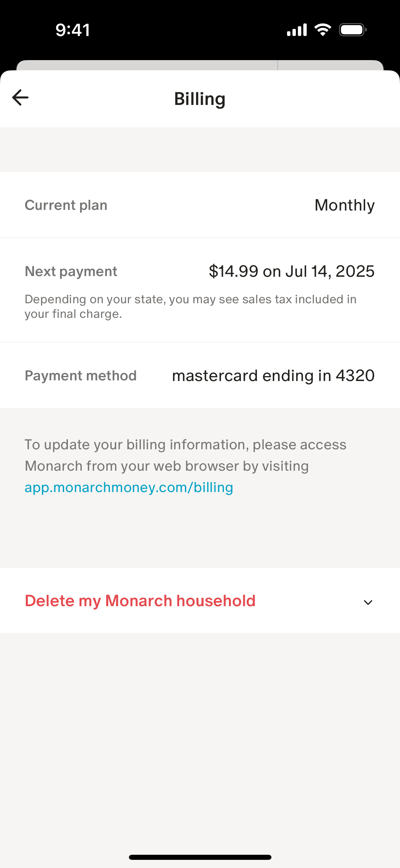Viewport: 400px width, 868px height.
Task: Tap the cellular signal bars icon
Action: pyautogui.click(x=297, y=30)
